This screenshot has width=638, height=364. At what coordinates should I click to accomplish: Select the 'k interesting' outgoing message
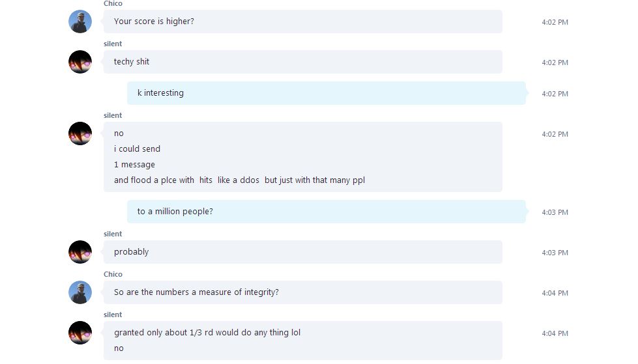[326, 93]
